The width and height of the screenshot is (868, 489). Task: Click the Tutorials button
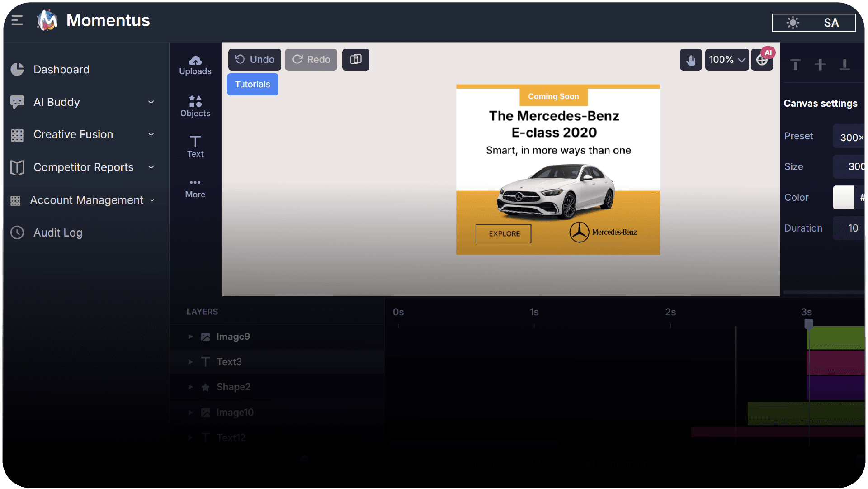click(x=252, y=85)
